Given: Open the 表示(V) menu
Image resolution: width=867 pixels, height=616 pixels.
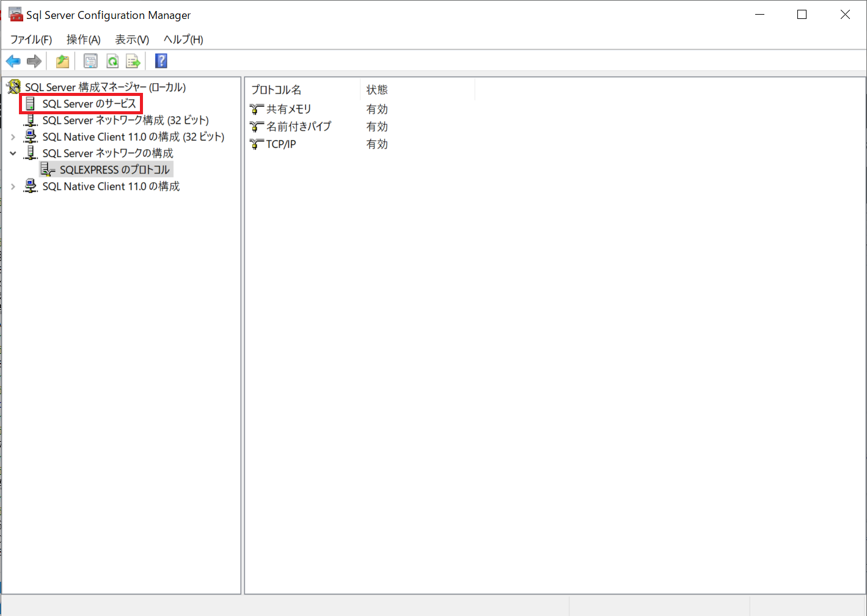Looking at the screenshot, I should click(133, 40).
